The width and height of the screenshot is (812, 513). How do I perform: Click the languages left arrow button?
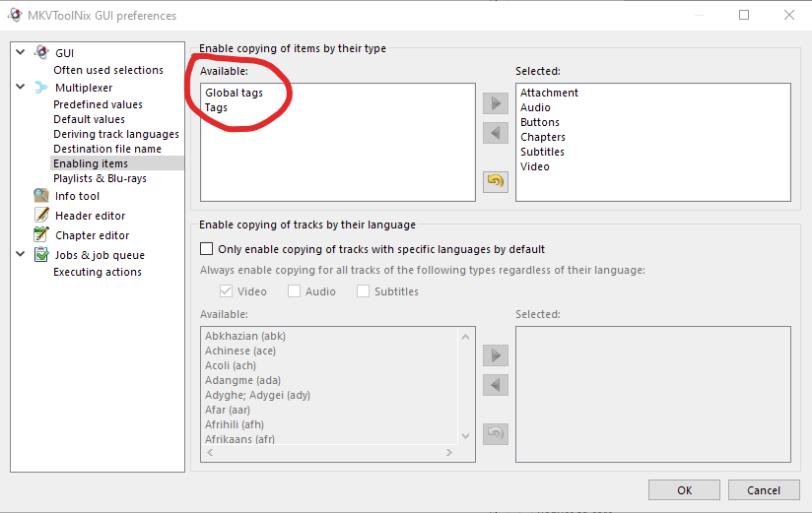[x=496, y=385]
